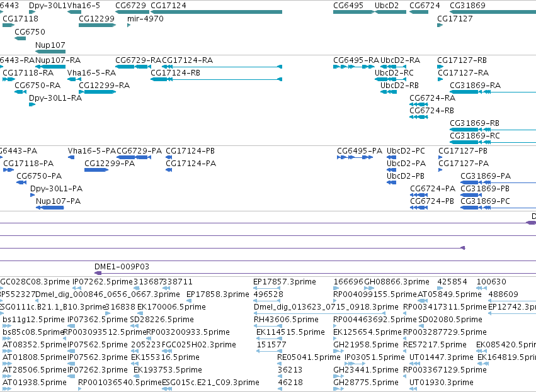
Task: Click the Dpy-30L1-RA transcript label
Action: [x=55, y=98]
